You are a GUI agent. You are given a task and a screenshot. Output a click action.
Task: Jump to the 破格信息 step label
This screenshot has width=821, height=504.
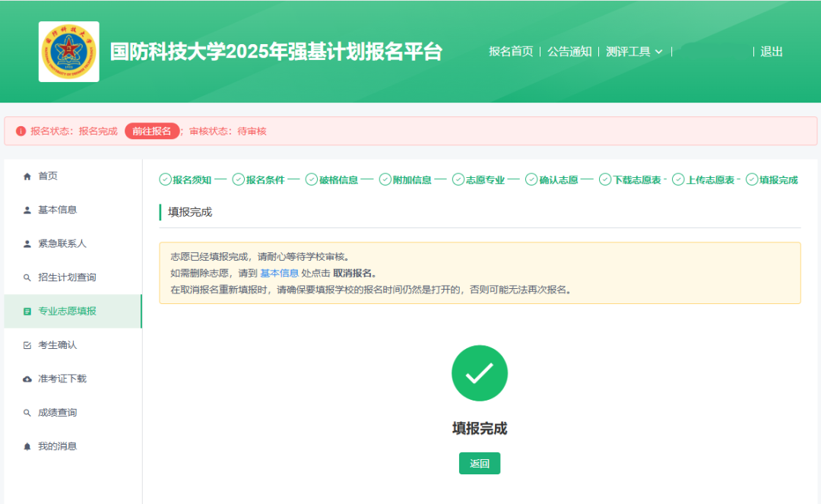[339, 180]
